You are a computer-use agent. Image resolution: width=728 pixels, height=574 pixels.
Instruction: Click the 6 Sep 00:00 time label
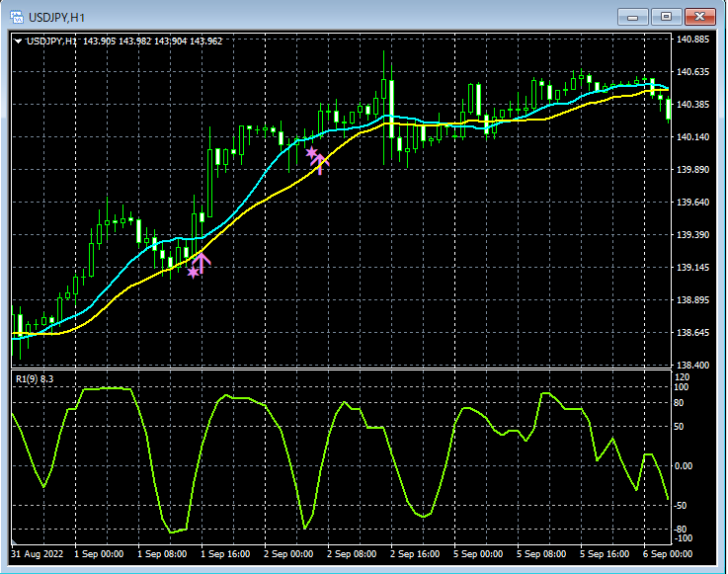(x=667, y=554)
